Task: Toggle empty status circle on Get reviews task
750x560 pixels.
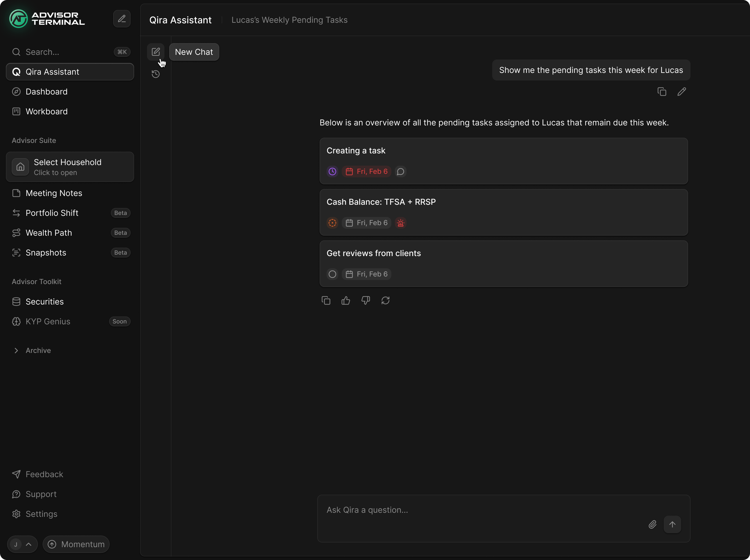Action: (332, 274)
